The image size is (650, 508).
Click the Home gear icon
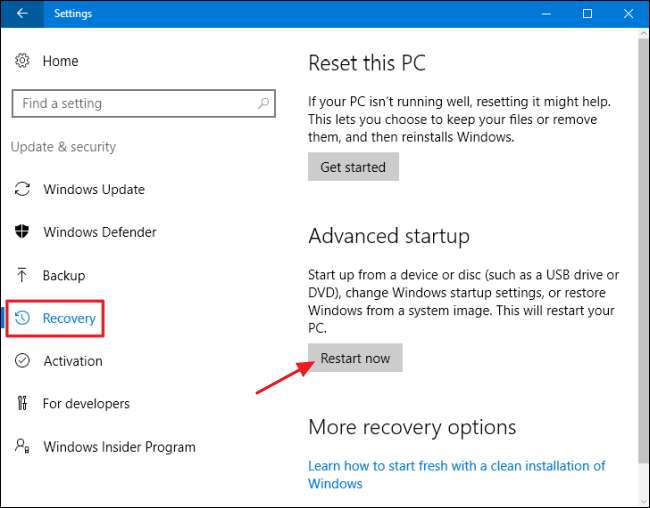22,61
